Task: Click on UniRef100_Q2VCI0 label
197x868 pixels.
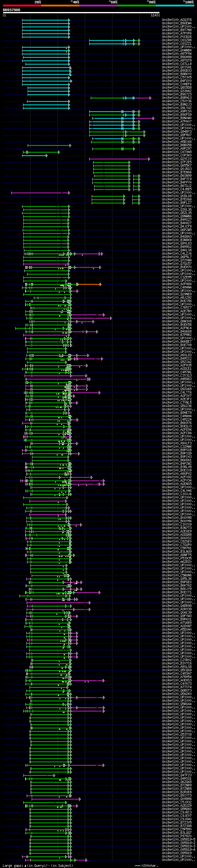Action: (x=177, y=159)
